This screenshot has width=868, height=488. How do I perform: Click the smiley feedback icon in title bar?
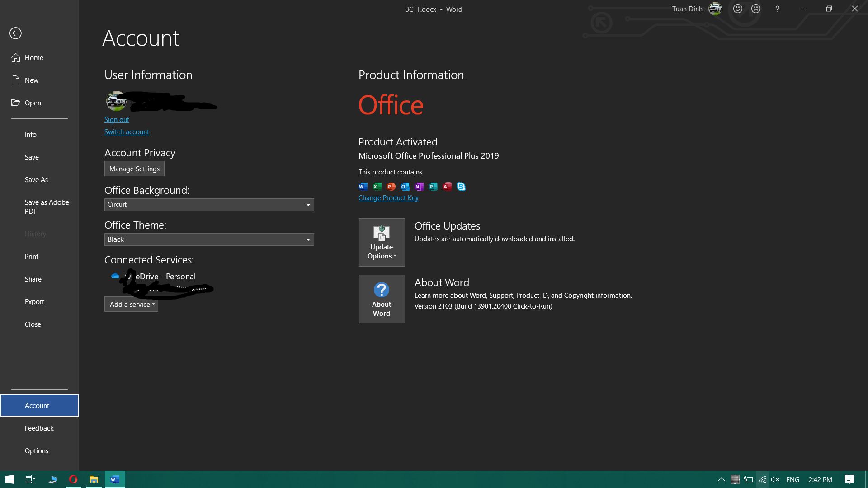(738, 9)
